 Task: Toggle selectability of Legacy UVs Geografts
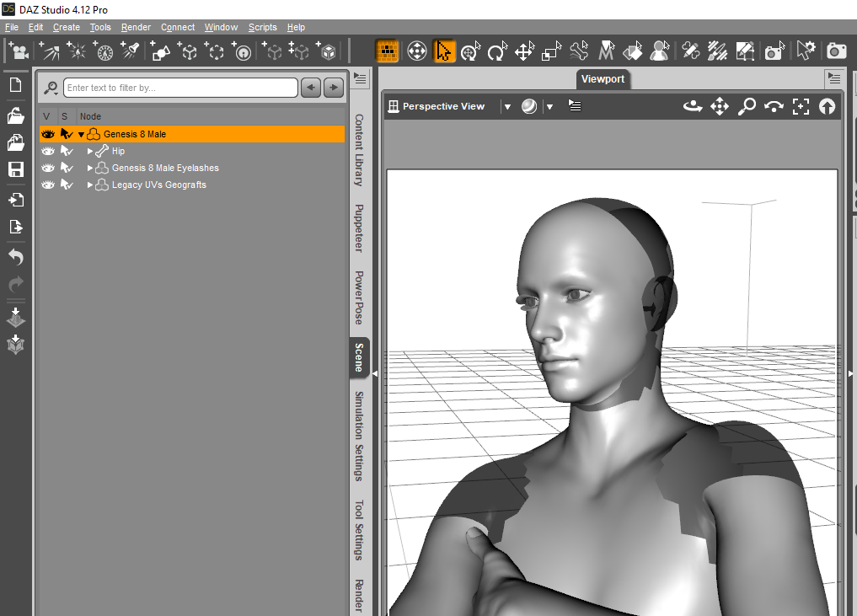[x=67, y=185]
